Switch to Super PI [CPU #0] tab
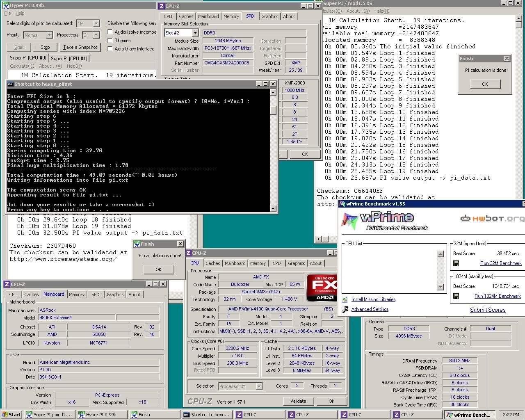525x420 pixels. click(x=28, y=58)
